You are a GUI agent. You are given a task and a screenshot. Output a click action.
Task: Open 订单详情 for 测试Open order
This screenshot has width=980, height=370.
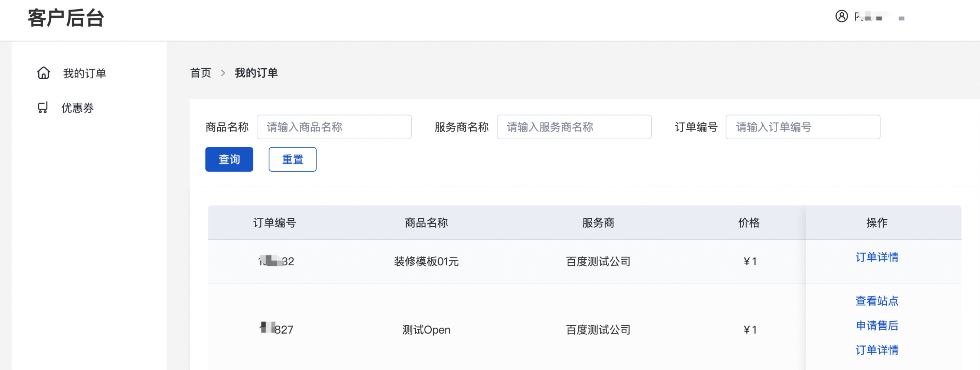[x=876, y=350]
